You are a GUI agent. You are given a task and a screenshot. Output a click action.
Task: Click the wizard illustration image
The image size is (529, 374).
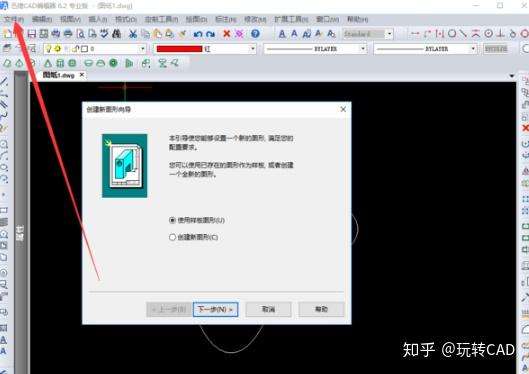pos(125,166)
